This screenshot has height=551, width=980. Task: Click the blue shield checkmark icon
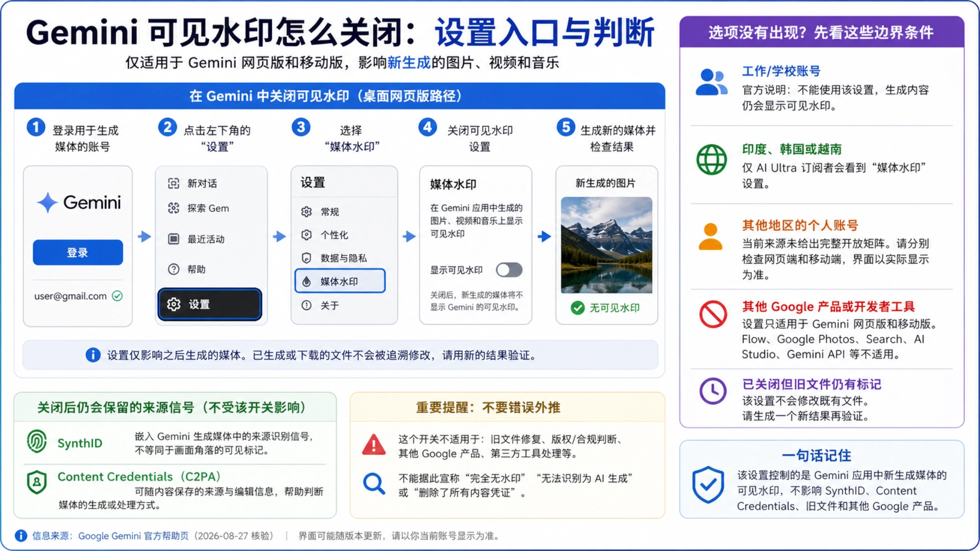click(708, 485)
